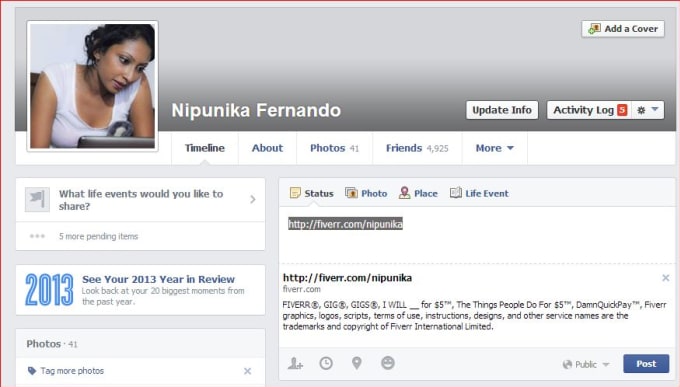
Task: Click the 2013 graphic icon
Action: (49, 289)
